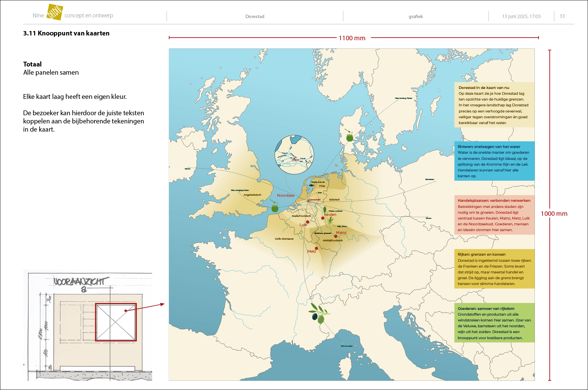
Task: Select the red dot marker next to Luik
Action: coord(307,222)
